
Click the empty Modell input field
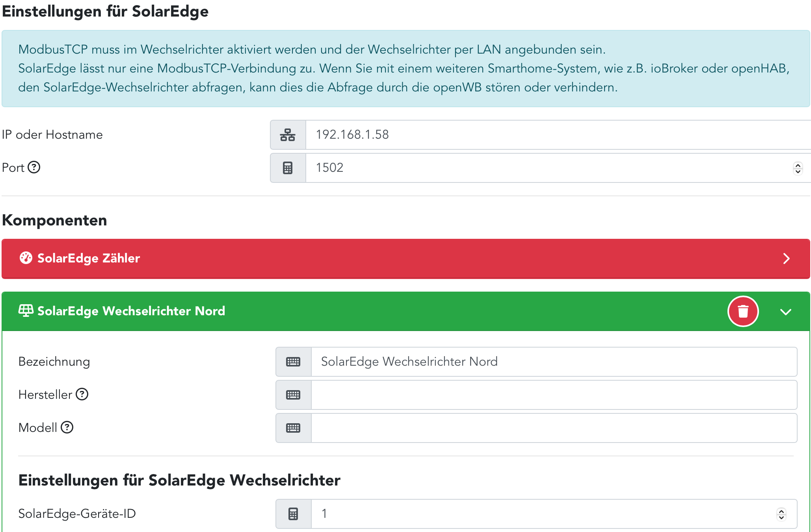coord(552,428)
